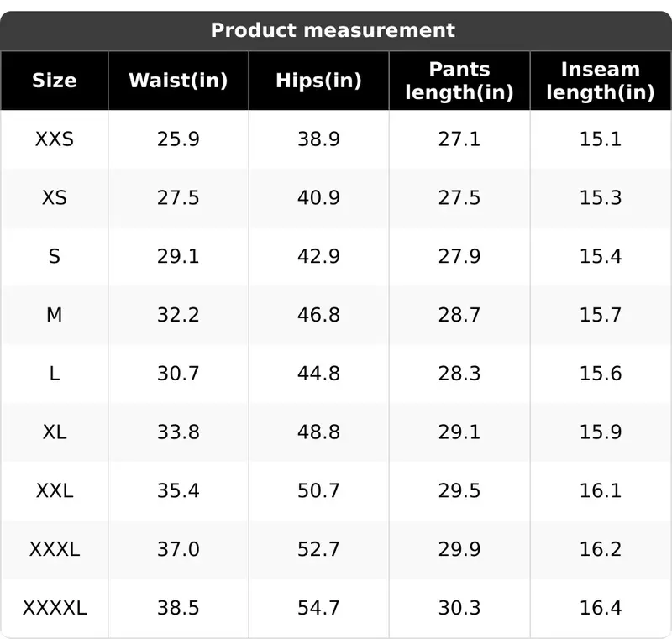Image resolution: width=672 pixels, height=639 pixels.
Task: Click the XXXXL size label
Action: coord(55,608)
